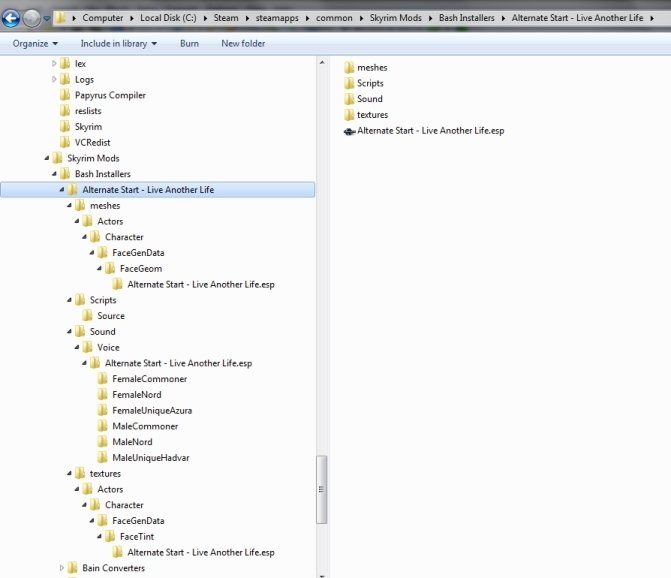Select FemaleCommoner folder icon
This screenshot has width=671, height=578.
coord(103,379)
